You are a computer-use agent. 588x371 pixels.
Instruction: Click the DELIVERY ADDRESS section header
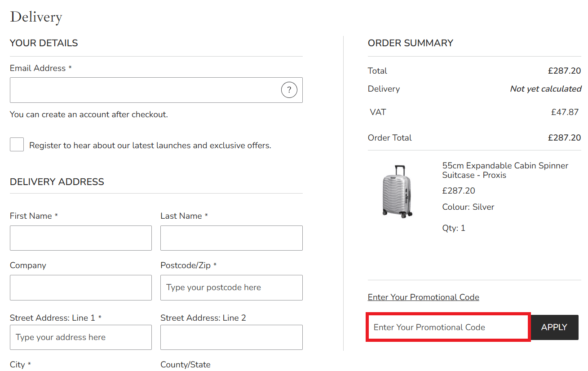(x=57, y=181)
